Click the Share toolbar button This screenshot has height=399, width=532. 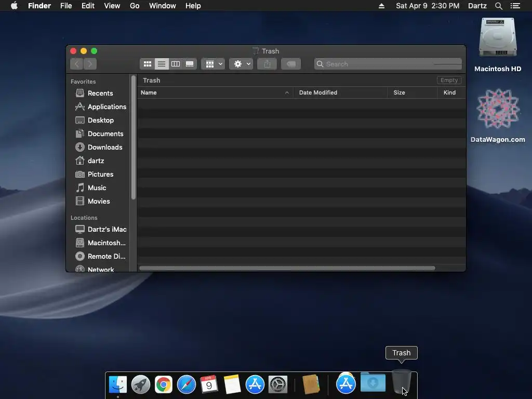pos(267,64)
